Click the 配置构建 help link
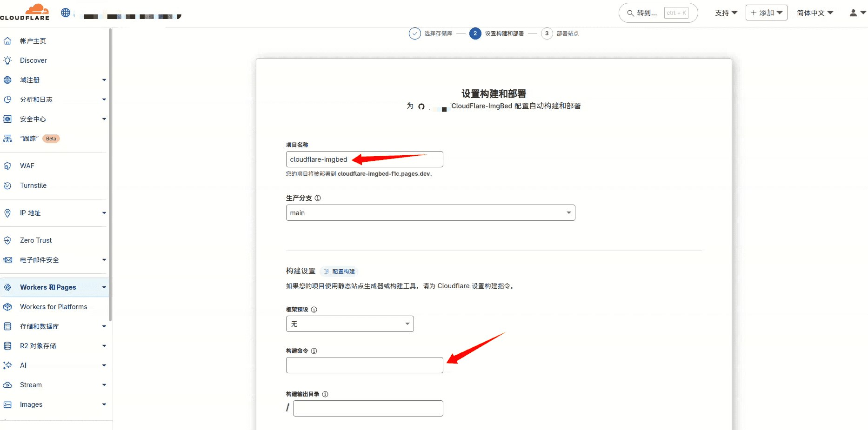 [340, 271]
